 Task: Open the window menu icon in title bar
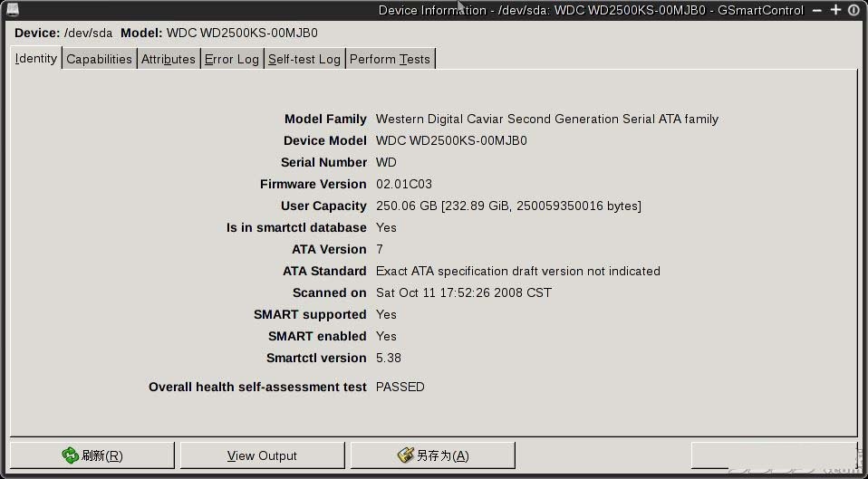(x=12, y=9)
